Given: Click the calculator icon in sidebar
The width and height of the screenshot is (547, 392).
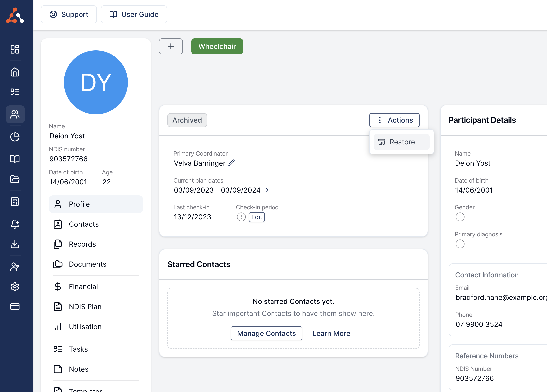Looking at the screenshot, I should [x=15, y=202].
